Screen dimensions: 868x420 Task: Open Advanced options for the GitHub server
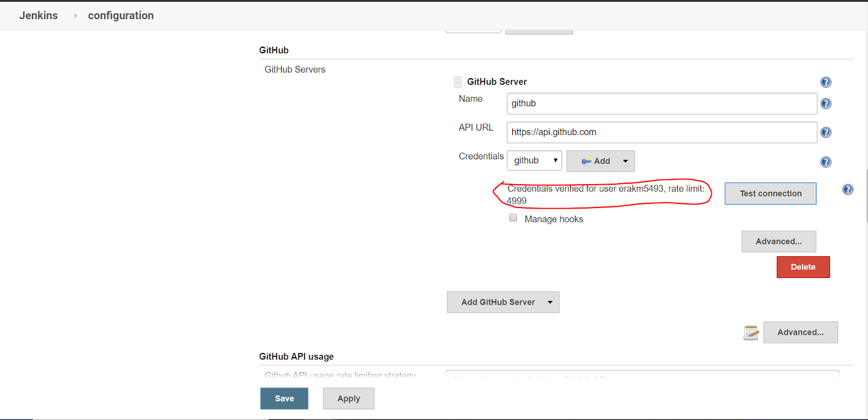(x=778, y=242)
